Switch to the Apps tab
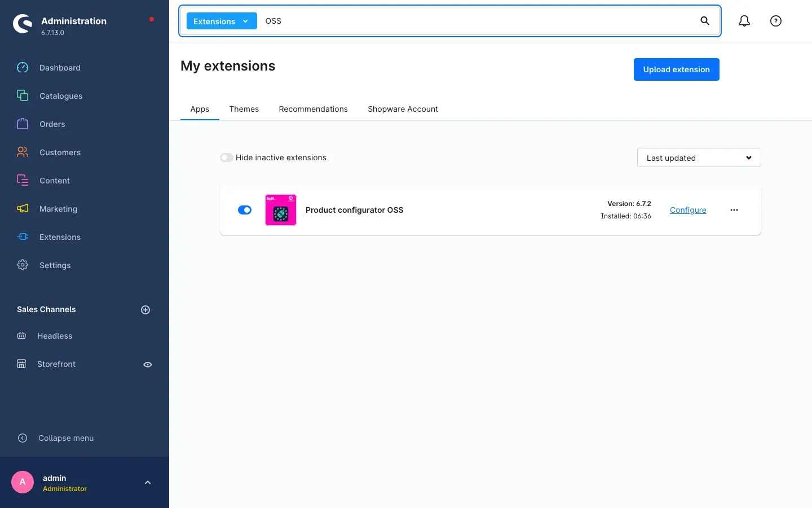Image resolution: width=812 pixels, height=508 pixels. click(200, 109)
